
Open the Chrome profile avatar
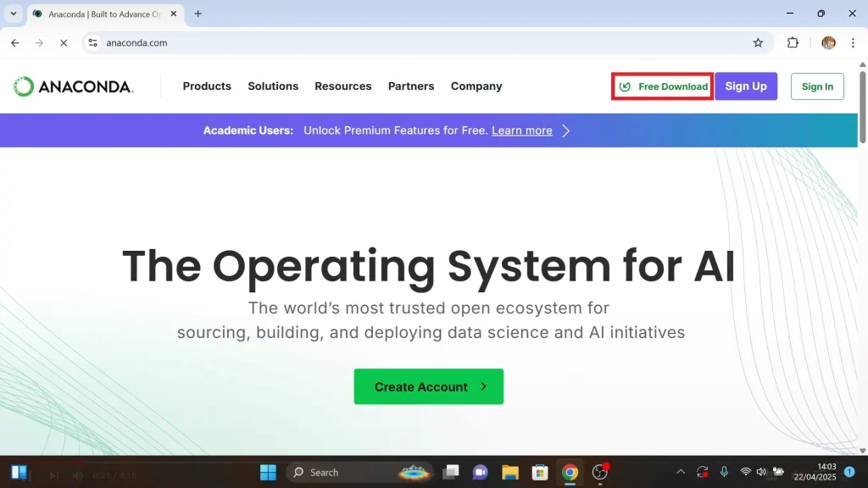click(828, 42)
